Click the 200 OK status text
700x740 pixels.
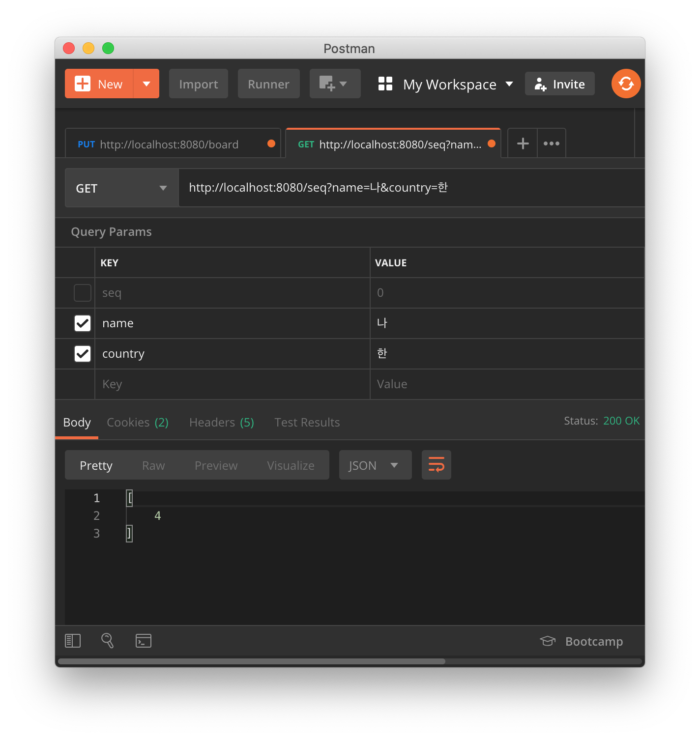click(x=621, y=421)
